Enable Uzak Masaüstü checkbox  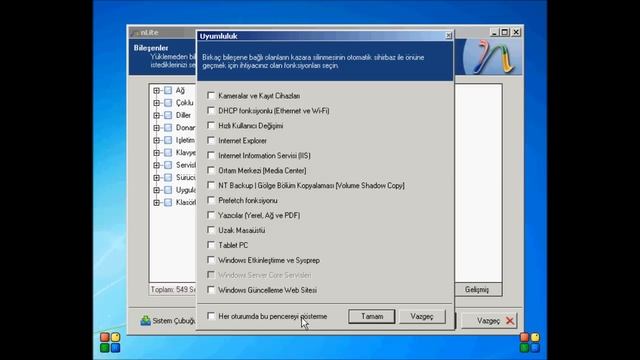tap(211, 230)
